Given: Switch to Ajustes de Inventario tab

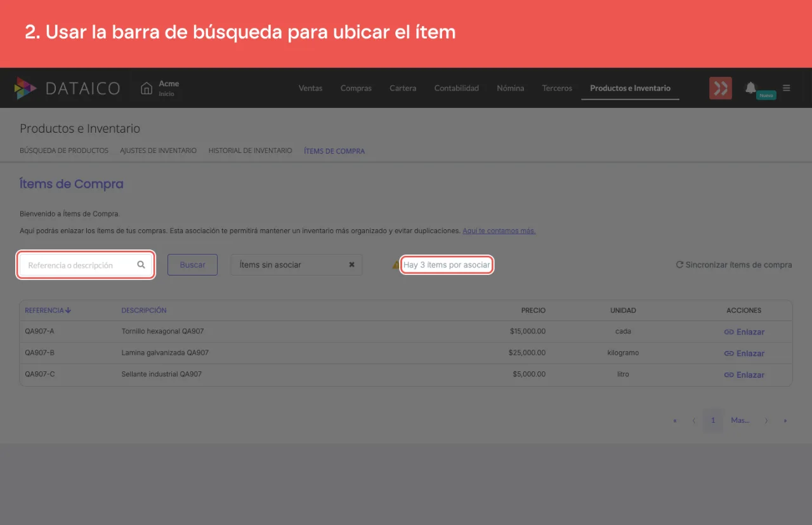Looking at the screenshot, I should [159, 151].
